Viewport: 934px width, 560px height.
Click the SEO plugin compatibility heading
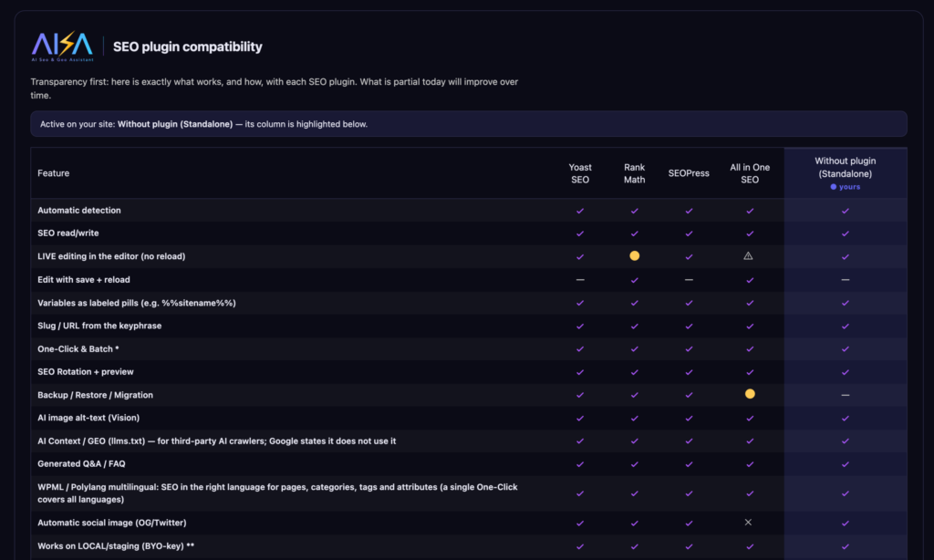(x=188, y=47)
